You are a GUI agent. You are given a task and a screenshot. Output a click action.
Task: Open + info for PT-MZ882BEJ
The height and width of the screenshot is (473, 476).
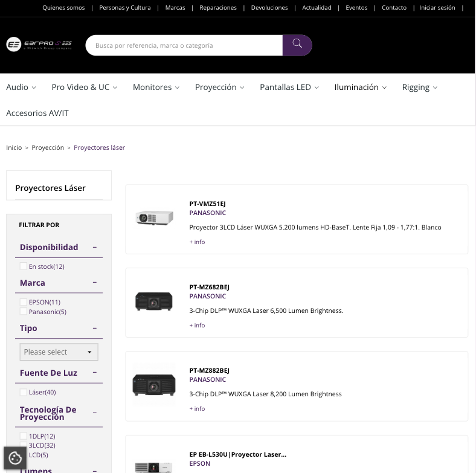click(197, 408)
